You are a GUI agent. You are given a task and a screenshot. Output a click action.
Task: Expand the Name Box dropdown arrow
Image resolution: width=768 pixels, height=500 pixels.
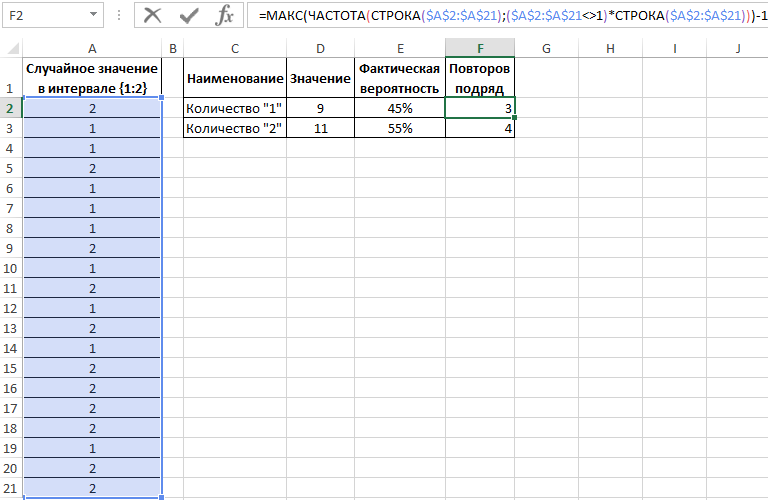(92, 16)
